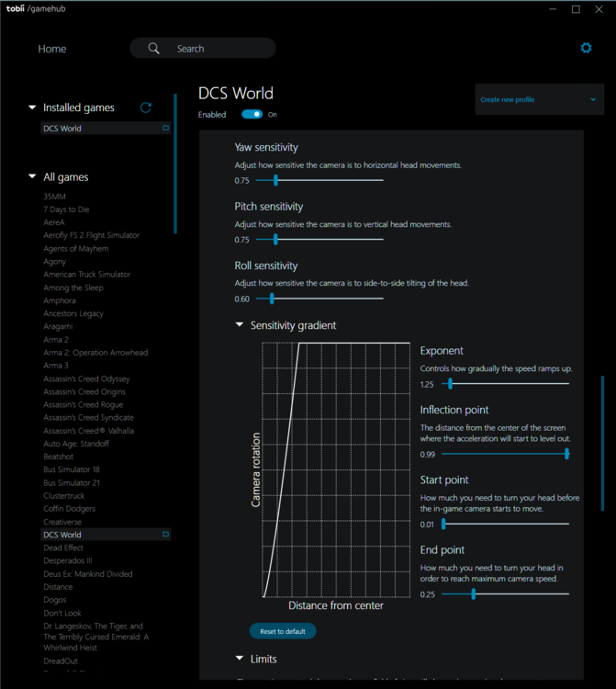Click the icon beside DCS World in All games
Screen dimensions: 616x689
point(166,534)
